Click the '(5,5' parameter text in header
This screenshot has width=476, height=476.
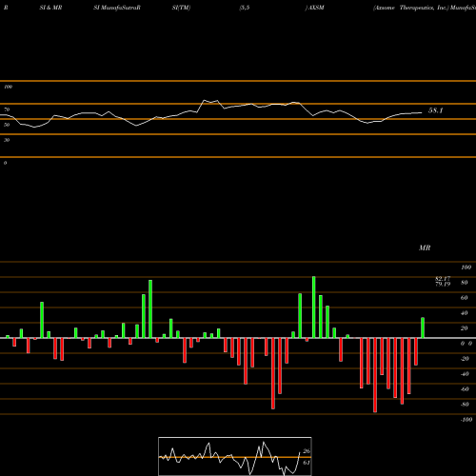245,8
